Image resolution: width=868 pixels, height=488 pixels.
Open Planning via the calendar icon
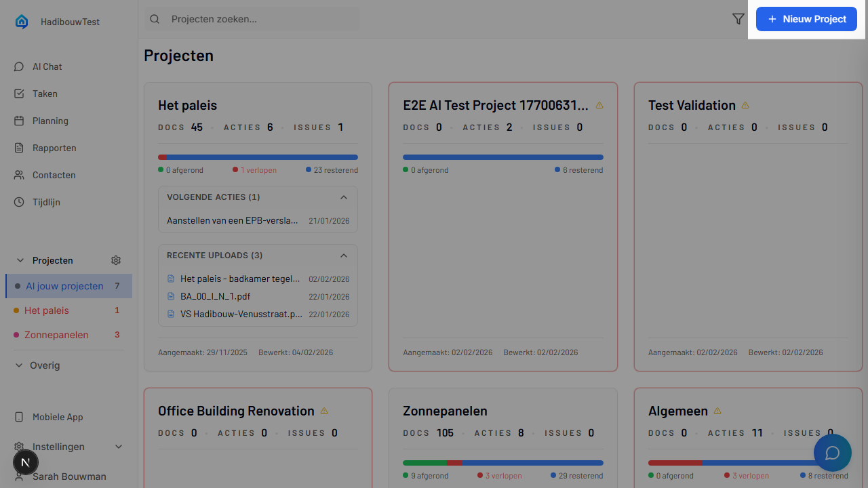point(20,121)
